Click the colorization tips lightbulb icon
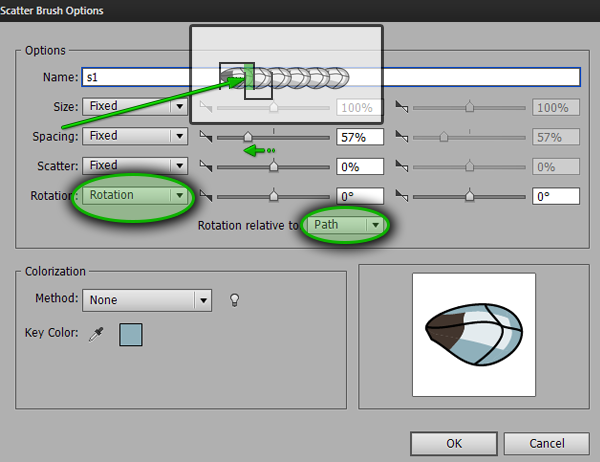The width and height of the screenshot is (600, 462). pos(234,300)
